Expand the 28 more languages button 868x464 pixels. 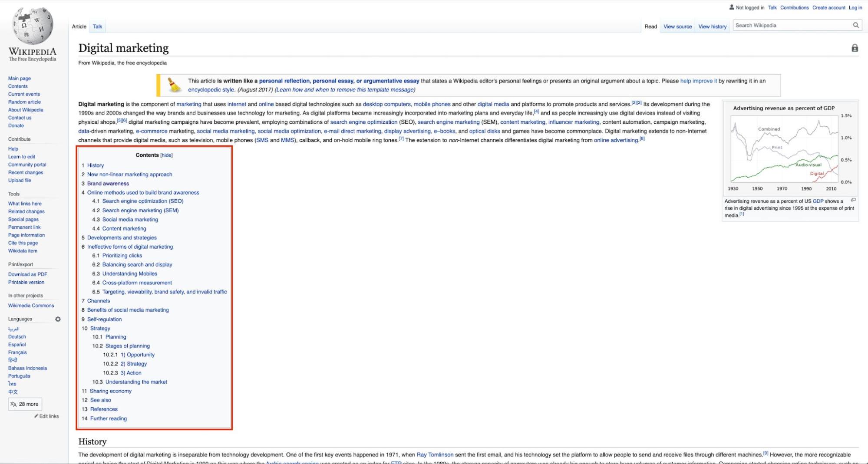pyautogui.click(x=25, y=404)
